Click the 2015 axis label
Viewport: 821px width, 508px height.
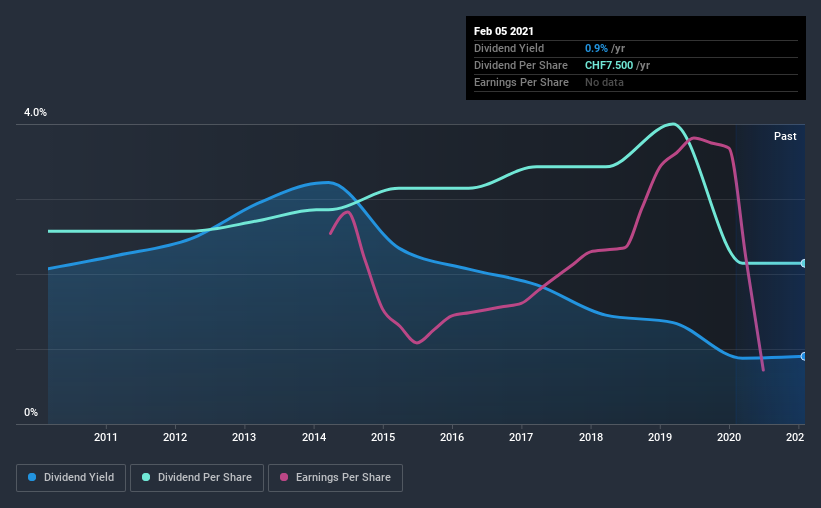(x=383, y=437)
